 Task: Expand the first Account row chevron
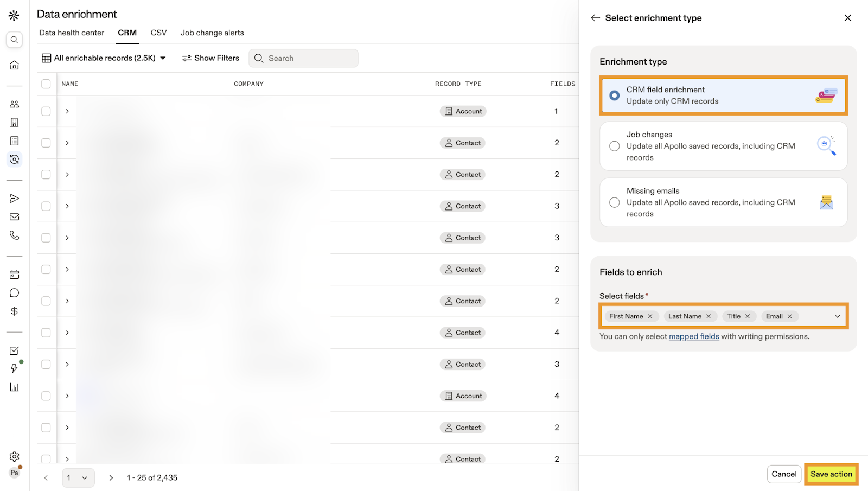click(67, 111)
